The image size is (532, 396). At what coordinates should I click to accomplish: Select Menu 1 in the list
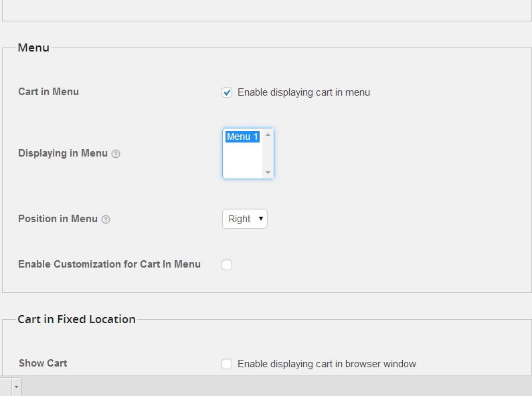pos(242,136)
